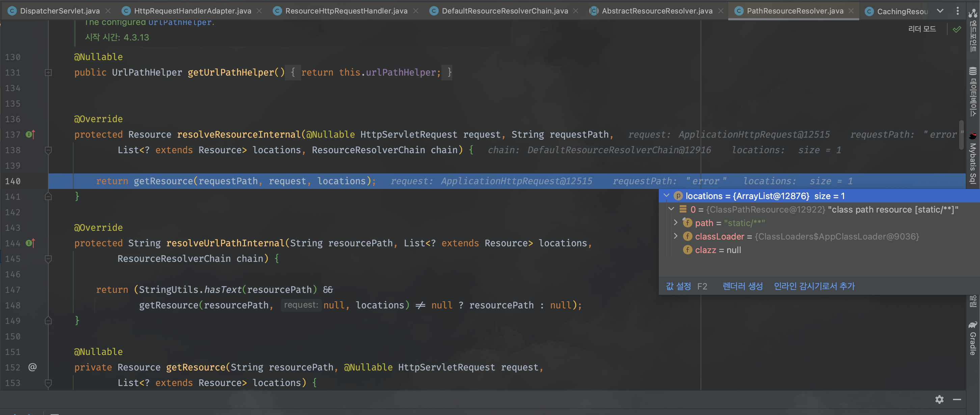Click line number 140 in gutter
Screen dimensions: 980x415
[x=12, y=181]
